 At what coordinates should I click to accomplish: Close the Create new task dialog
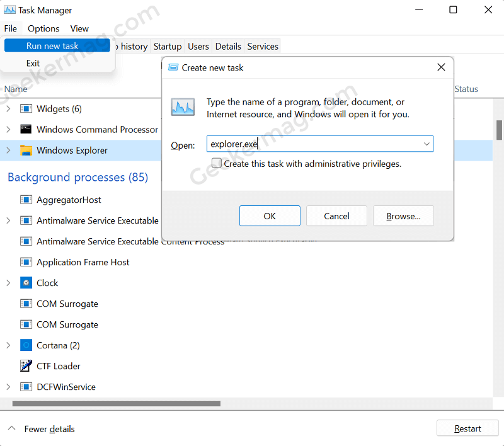441,67
